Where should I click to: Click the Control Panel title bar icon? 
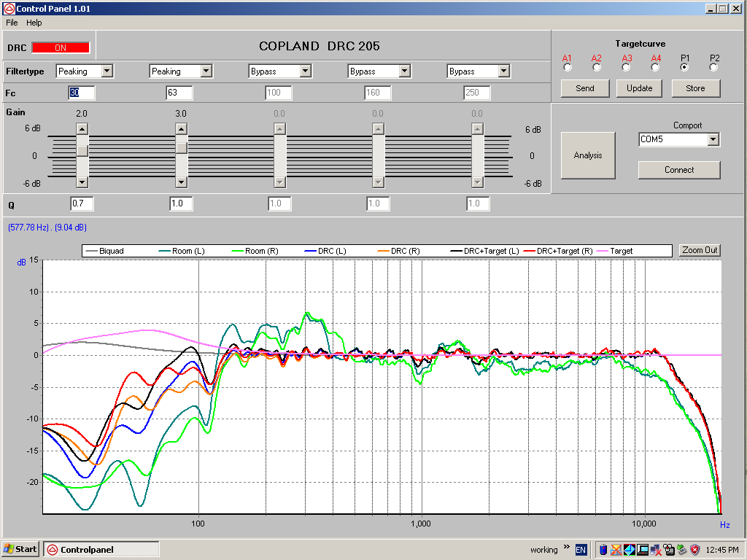pos(9,9)
